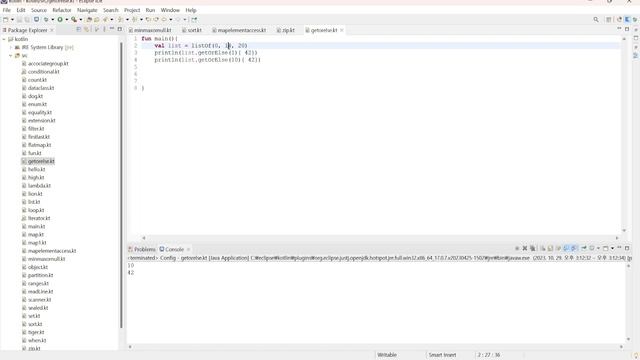Screen dimensions: 640x360
Task: Click the Remove Launch (X) icon in Console
Action: click(x=525, y=248)
